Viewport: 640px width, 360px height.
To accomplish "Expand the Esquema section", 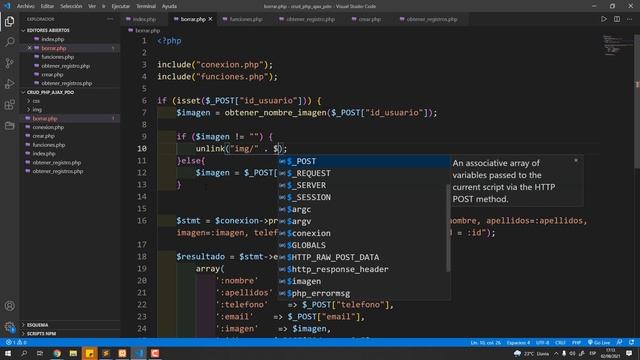I will pos(37,325).
